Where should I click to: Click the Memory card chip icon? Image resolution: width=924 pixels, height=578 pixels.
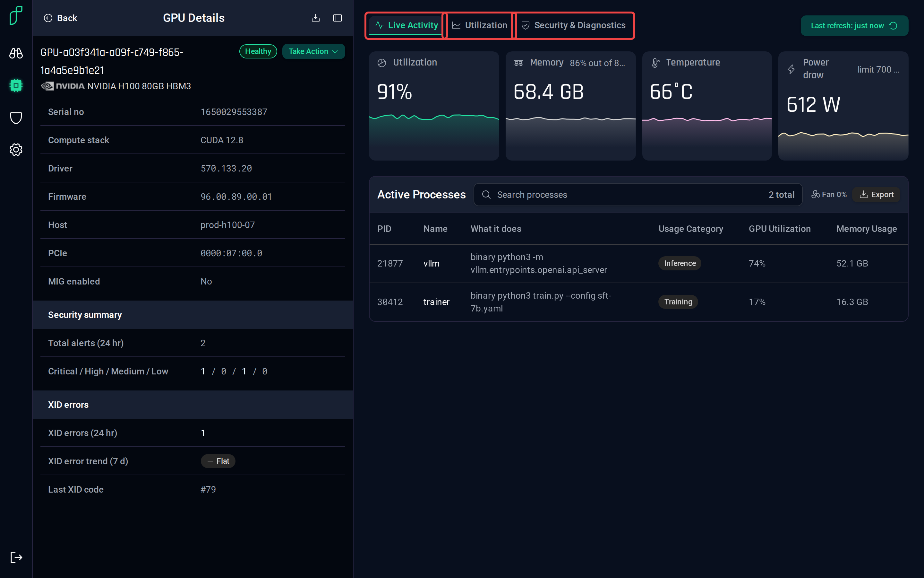[x=518, y=63]
